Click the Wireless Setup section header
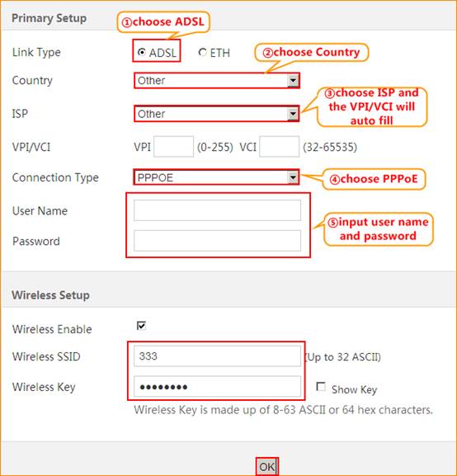Viewport: 457px width, 476px height. click(50, 295)
